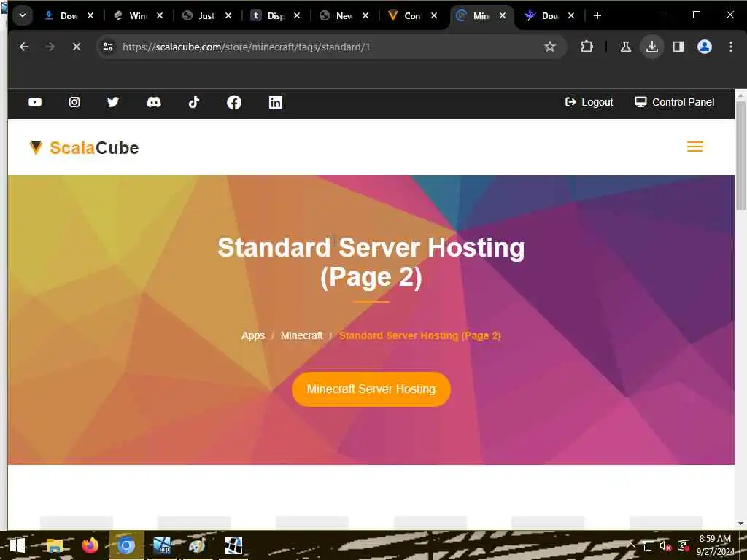Toggle the Chrome side panel

point(678,47)
